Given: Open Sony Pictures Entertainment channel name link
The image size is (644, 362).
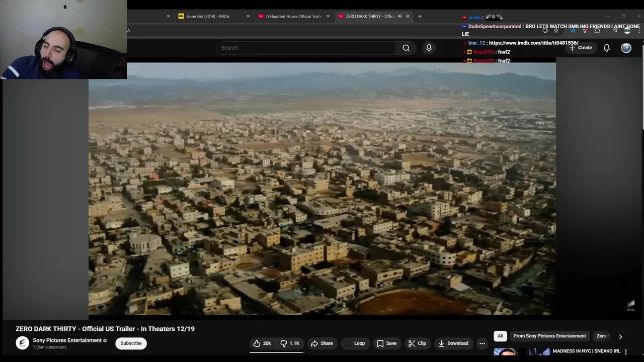Looking at the screenshot, I should (67, 340).
